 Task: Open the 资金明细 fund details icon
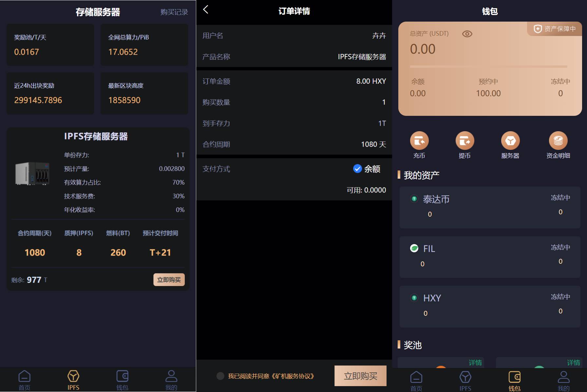point(558,141)
